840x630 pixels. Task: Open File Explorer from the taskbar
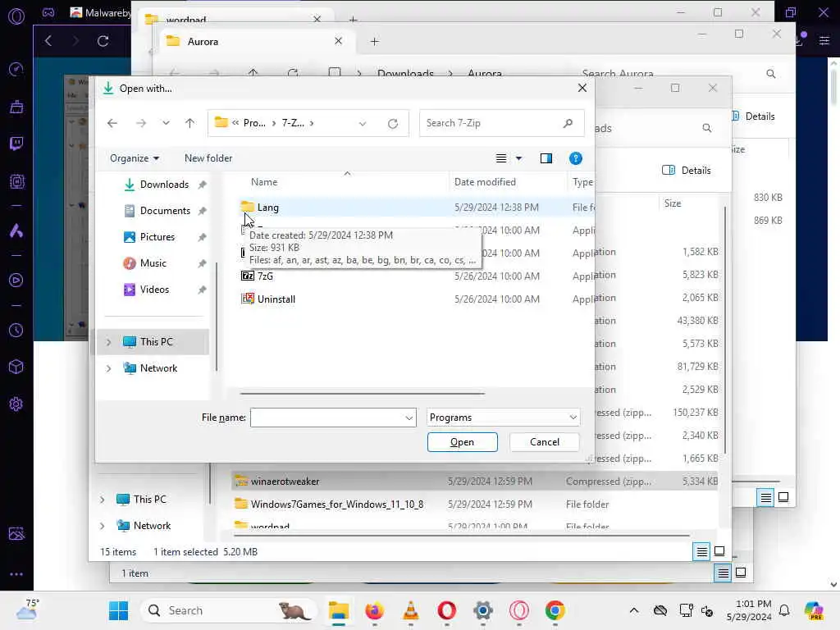(339, 610)
